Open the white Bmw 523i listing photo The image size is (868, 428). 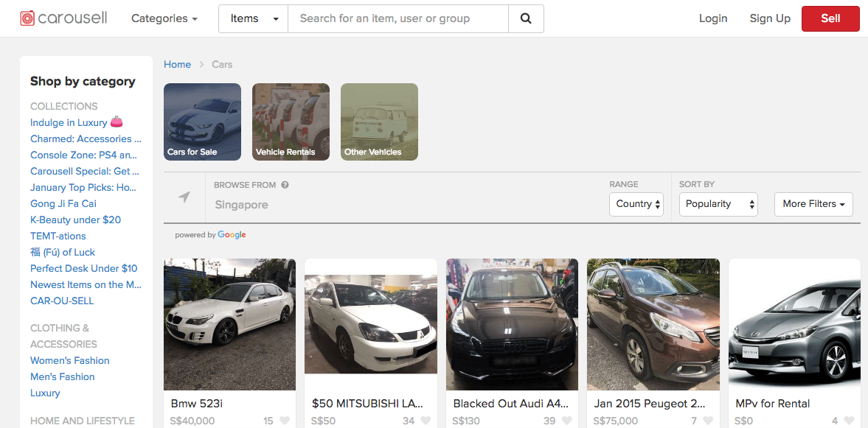pos(230,325)
